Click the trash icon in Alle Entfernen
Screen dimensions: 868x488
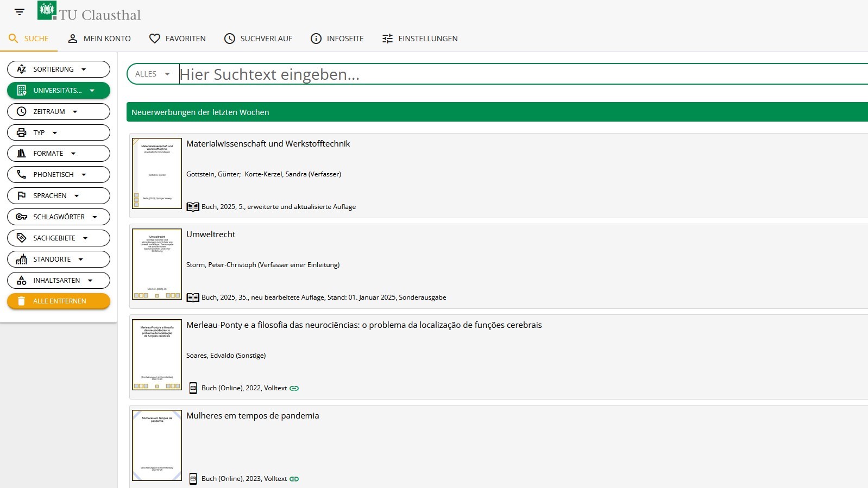(x=22, y=301)
